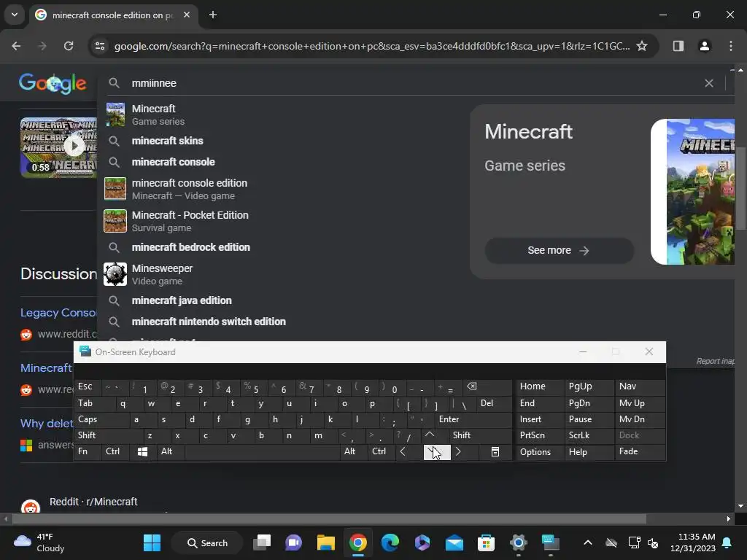Toggle the ScrLk key
Image resolution: width=747 pixels, height=560 pixels.
(589, 436)
